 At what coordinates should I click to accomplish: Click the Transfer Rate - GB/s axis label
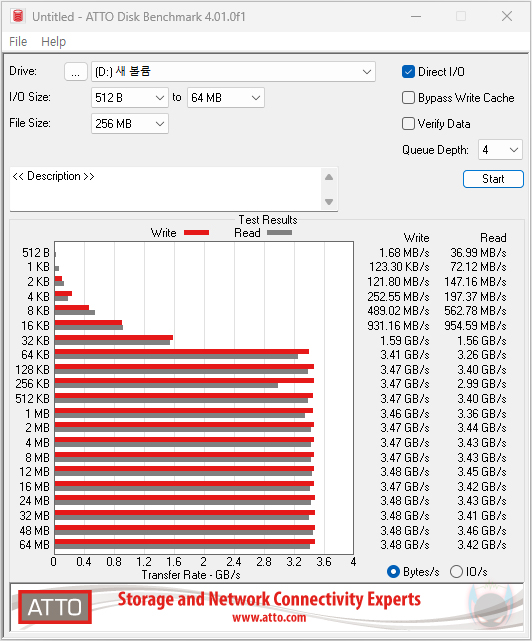191,575
